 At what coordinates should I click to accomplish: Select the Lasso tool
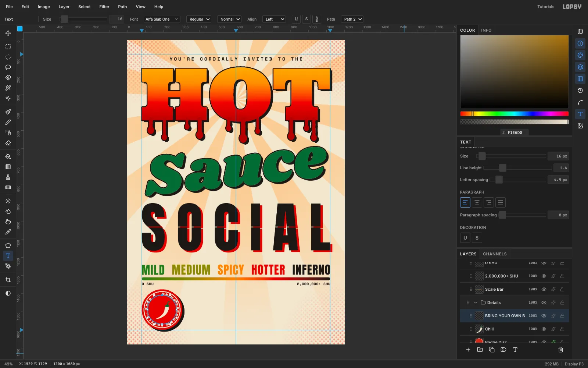tap(8, 67)
